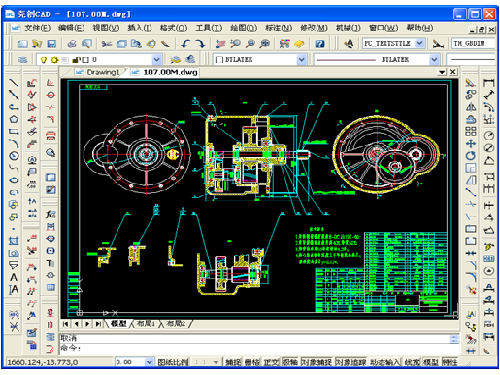500x375 pixels.
Task: Click the Print icon in toolbar
Action: (72, 44)
